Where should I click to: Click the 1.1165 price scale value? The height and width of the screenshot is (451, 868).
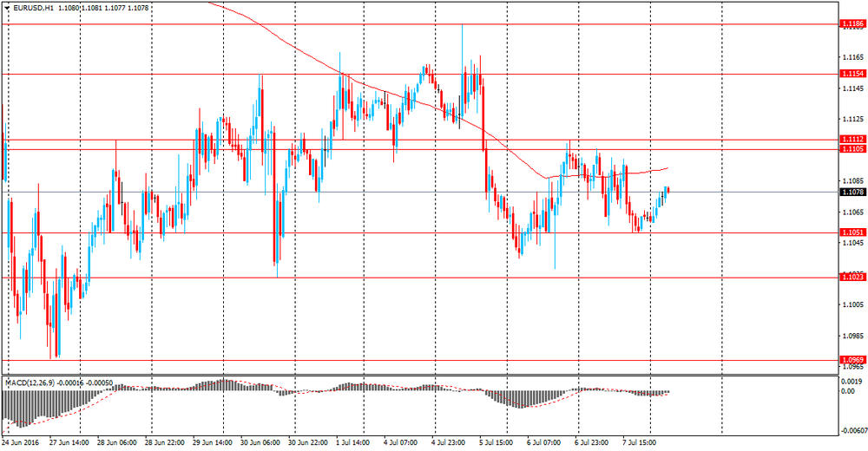coord(853,57)
